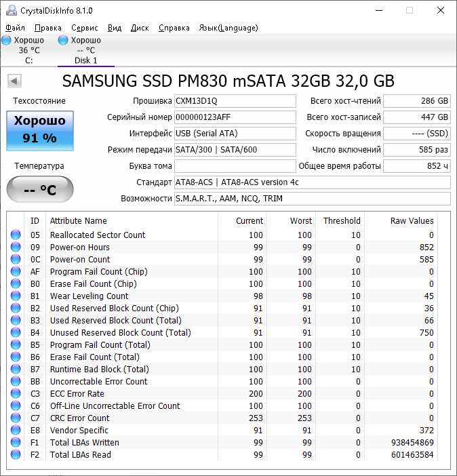The image size is (457, 476).
Task: Click the status orb for Program Fail Count (Chip)
Action: [x=16, y=271]
